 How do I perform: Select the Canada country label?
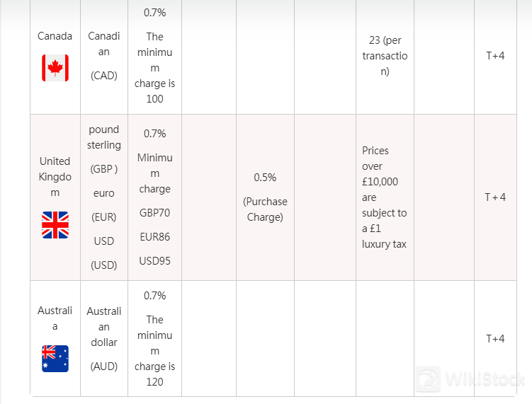click(x=55, y=36)
